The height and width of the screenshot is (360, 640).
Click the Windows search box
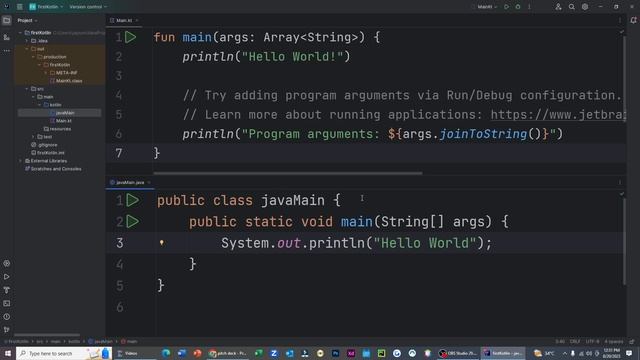(64, 353)
